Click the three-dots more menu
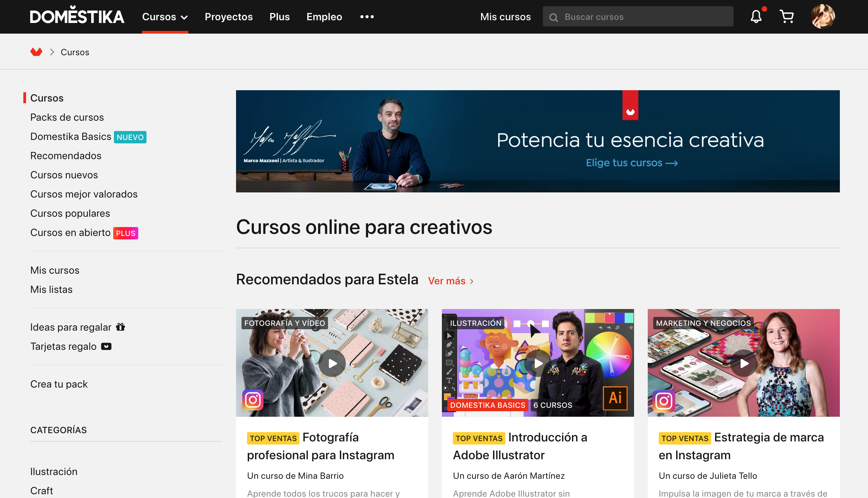Viewport: 868px width, 498px height. (367, 16)
